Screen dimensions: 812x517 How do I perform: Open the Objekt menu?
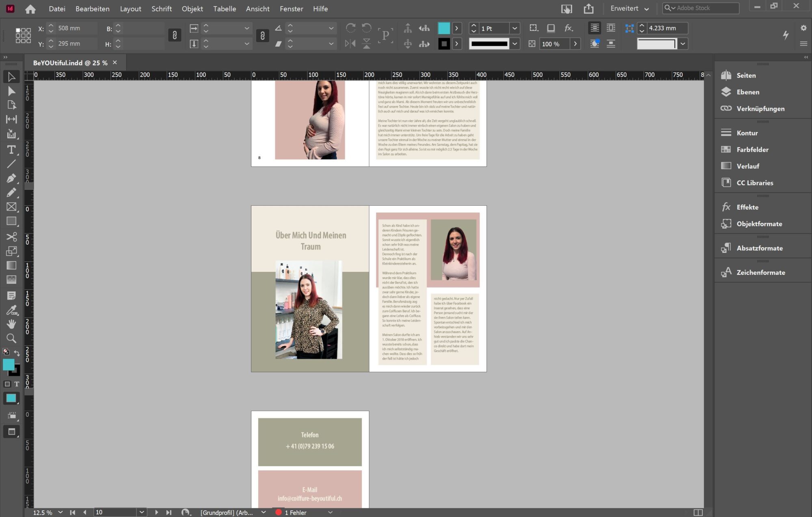pyautogui.click(x=192, y=9)
